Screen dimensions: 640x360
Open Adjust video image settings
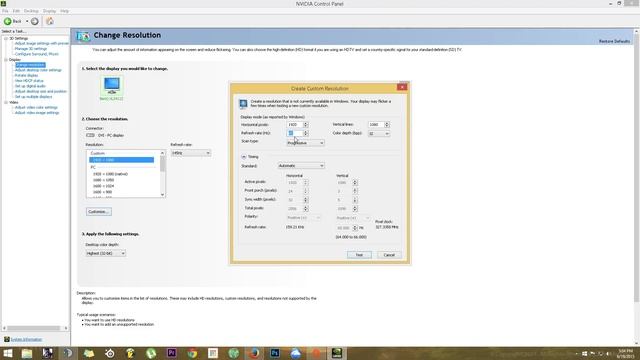click(37, 113)
